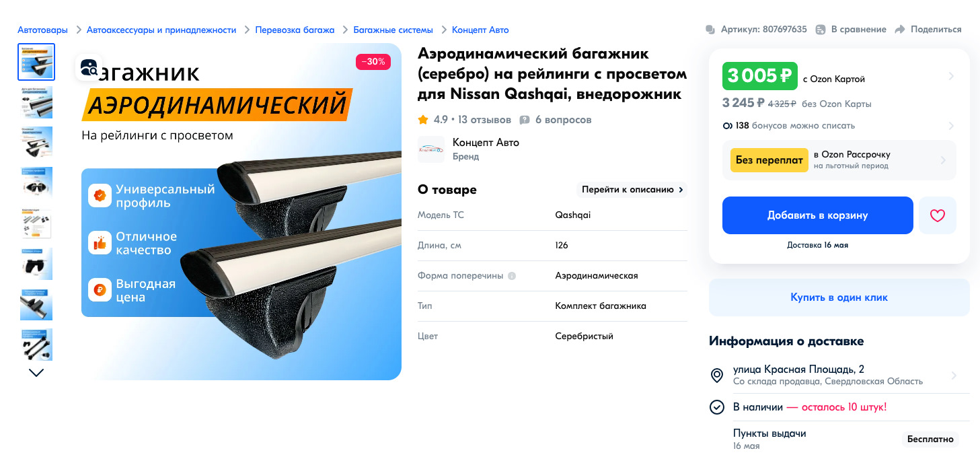Click the heart favorite icon
The width and height of the screenshot is (980, 461).
(x=938, y=215)
